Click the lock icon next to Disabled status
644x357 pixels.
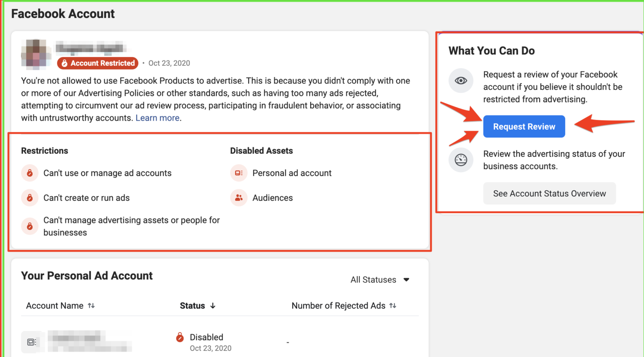point(180,336)
